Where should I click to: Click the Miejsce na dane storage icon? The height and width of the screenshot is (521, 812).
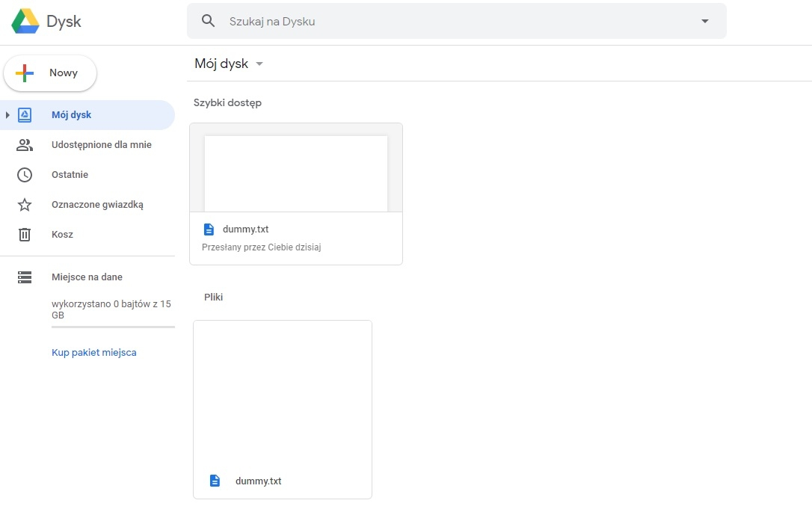(x=25, y=277)
